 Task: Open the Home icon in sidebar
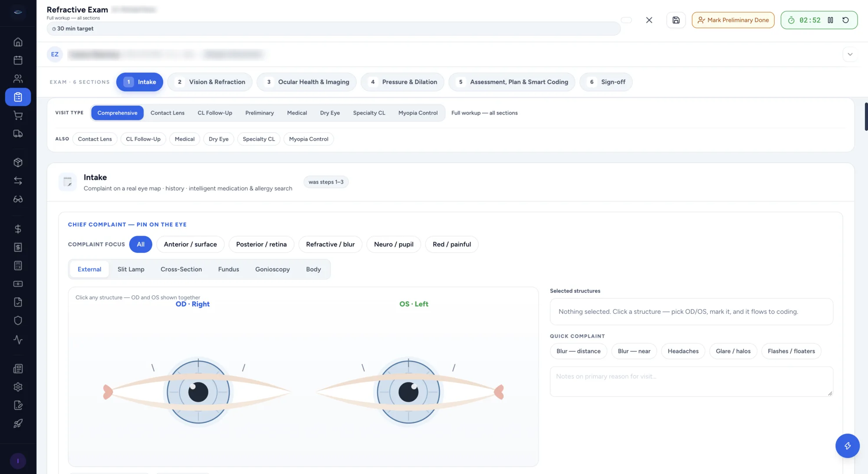point(18,42)
